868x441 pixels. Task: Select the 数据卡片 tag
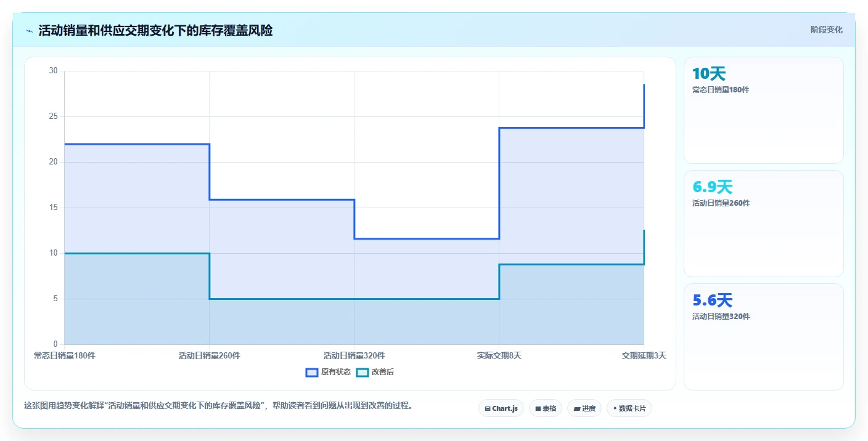pos(629,408)
